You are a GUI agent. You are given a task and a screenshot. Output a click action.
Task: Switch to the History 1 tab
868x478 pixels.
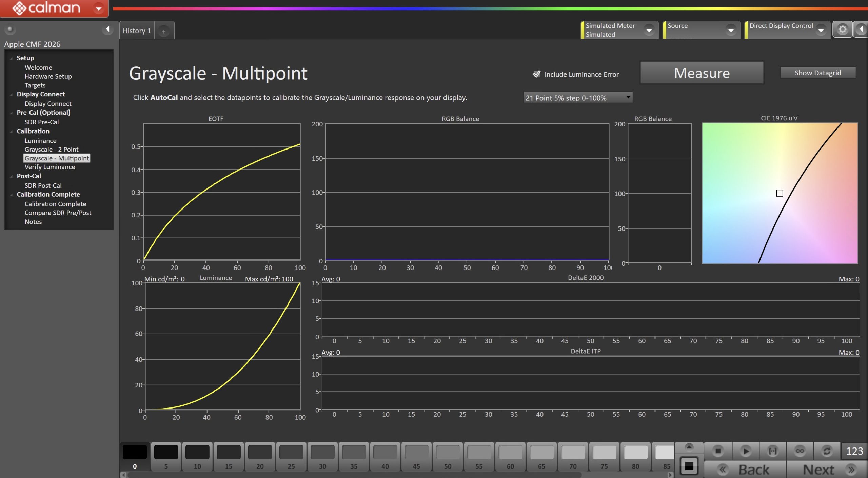137,31
